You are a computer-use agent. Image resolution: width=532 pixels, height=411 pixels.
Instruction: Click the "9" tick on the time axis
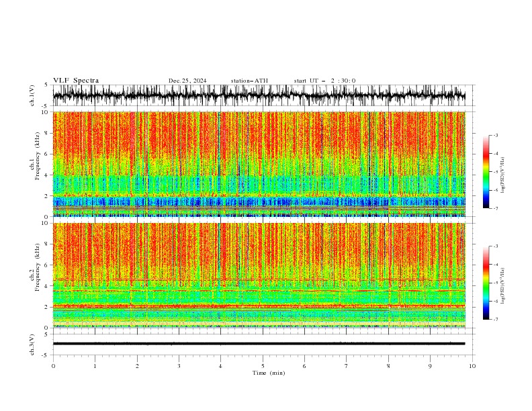coord(430,366)
